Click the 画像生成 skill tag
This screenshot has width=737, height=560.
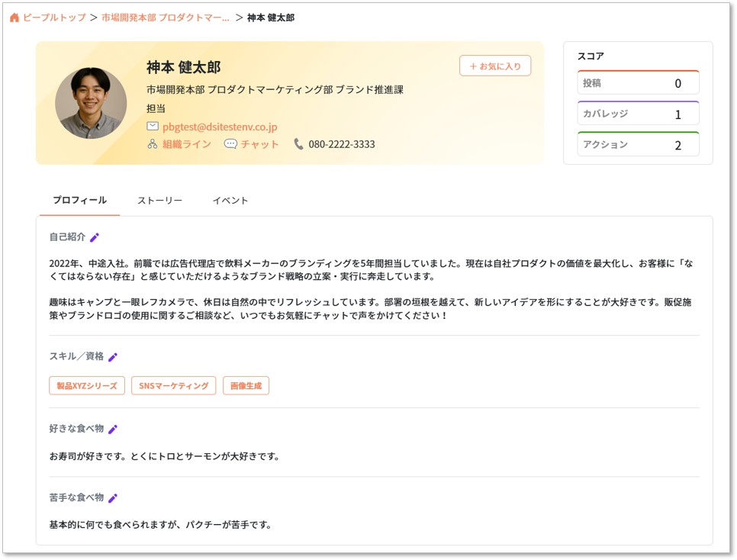(246, 385)
